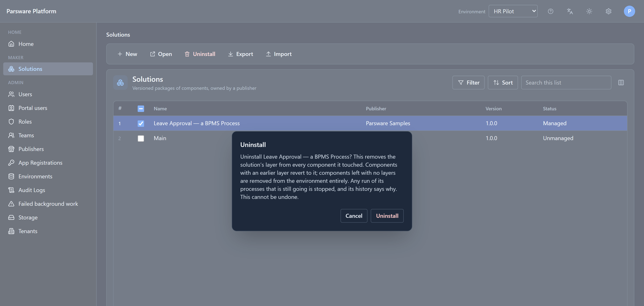Open Environments in the sidebar

(x=48, y=177)
